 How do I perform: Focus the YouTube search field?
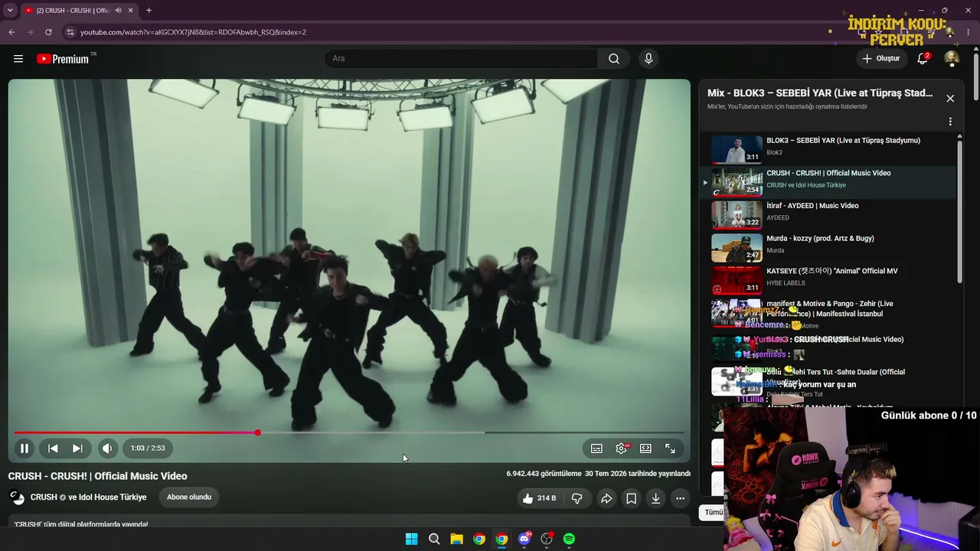(x=462, y=59)
